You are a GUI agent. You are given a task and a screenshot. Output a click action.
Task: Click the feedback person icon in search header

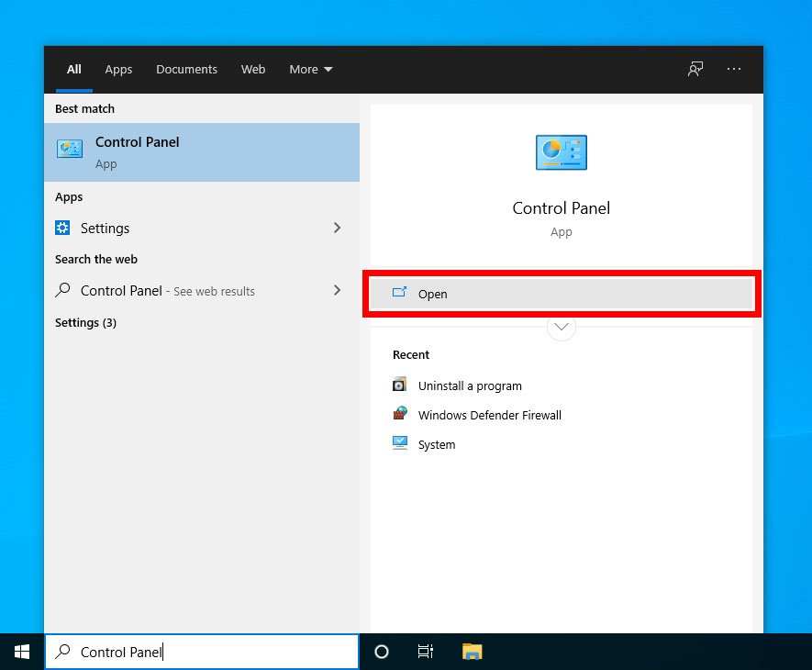pos(695,69)
